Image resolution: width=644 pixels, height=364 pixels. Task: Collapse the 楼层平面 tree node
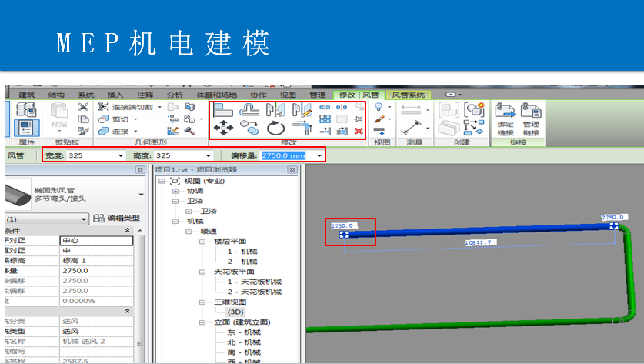(202, 242)
